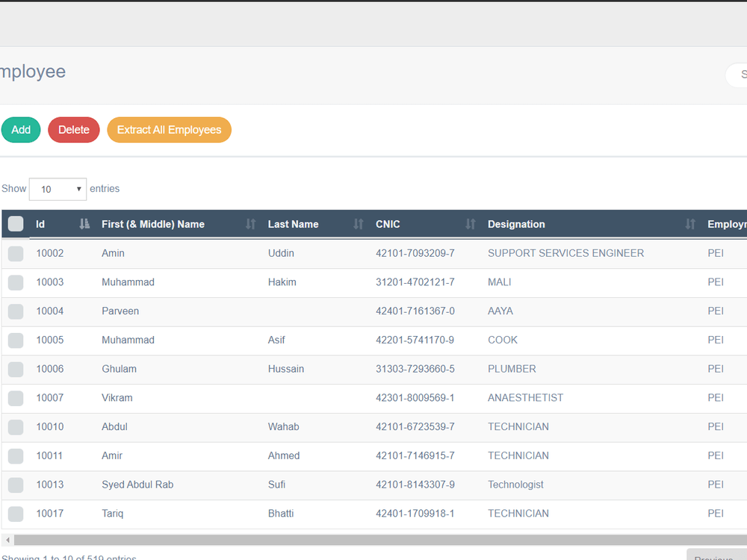Click sort icon for First Name column
The width and height of the screenshot is (747, 560).
pyautogui.click(x=250, y=224)
